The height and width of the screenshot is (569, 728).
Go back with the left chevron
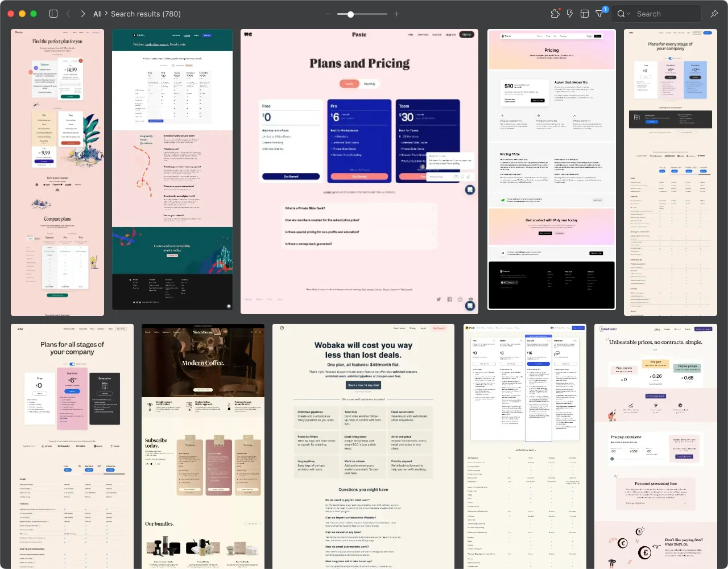tap(68, 14)
